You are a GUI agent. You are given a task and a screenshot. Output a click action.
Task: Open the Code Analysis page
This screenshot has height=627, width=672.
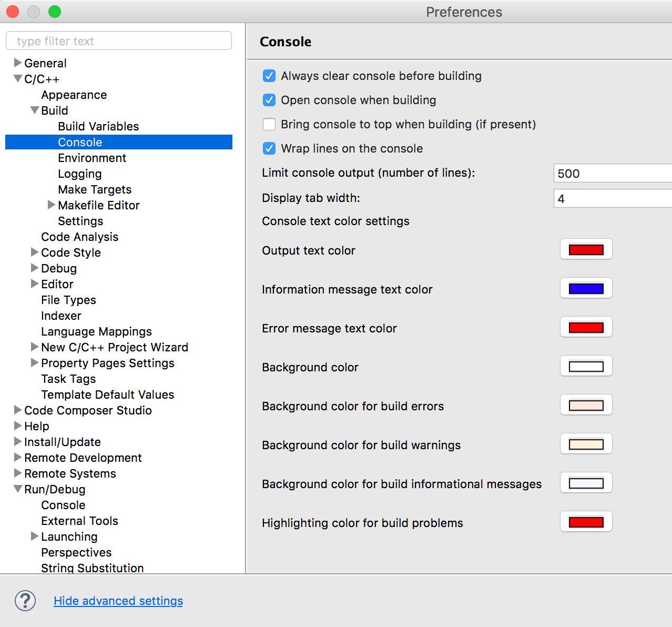[80, 237]
